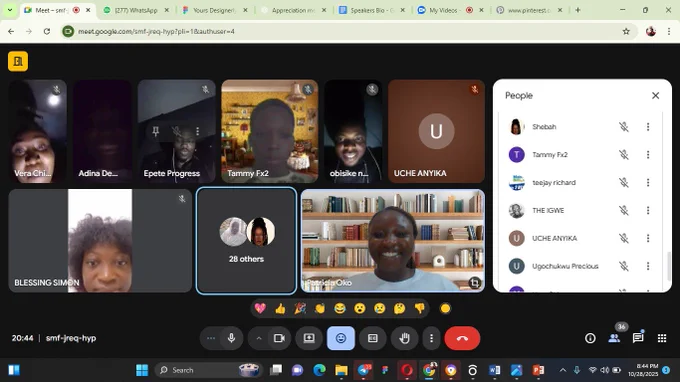Mute Ugochukwu Precious in People list
The width and height of the screenshot is (680, 382).
pyautogui.click(x=624, y=266)
